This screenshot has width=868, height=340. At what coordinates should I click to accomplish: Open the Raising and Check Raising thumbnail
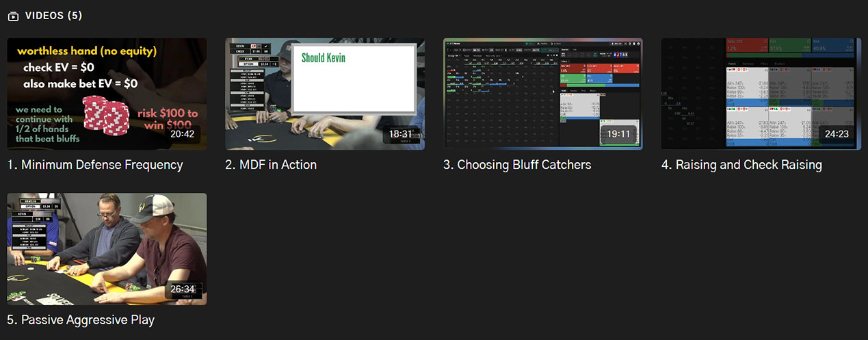coord(761,94)
